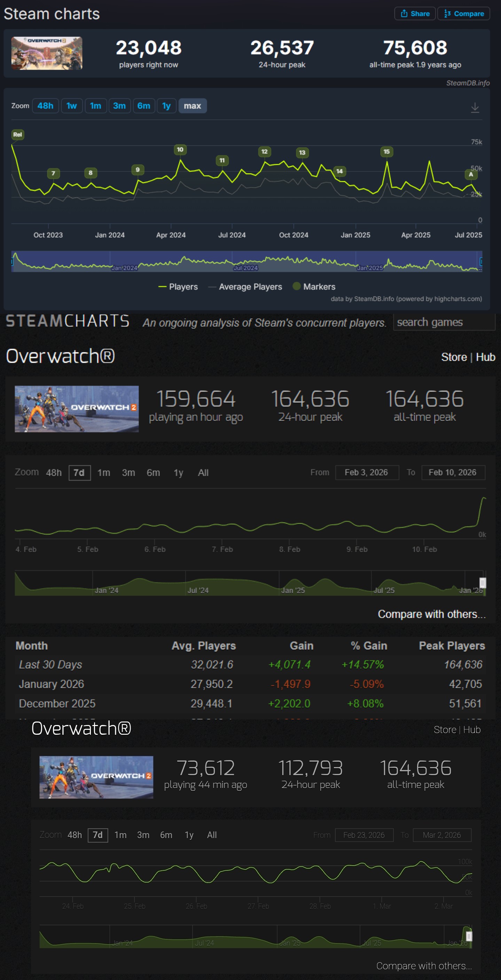Image resolution: width=501 pixels, height=980 pixels.
Task: Select marker 7 on the SteamDB chart
Action: (x=53, y=174)
